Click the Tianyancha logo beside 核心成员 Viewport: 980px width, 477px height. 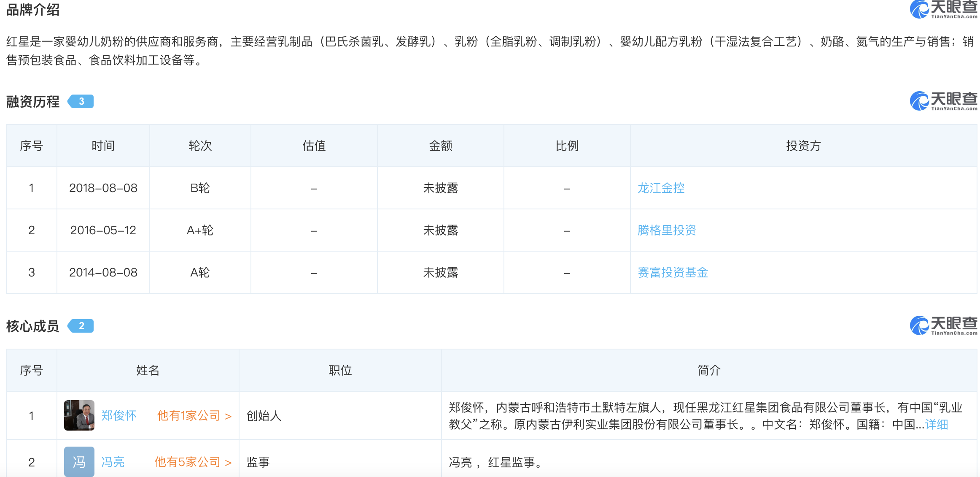click(x=943, y=326)
